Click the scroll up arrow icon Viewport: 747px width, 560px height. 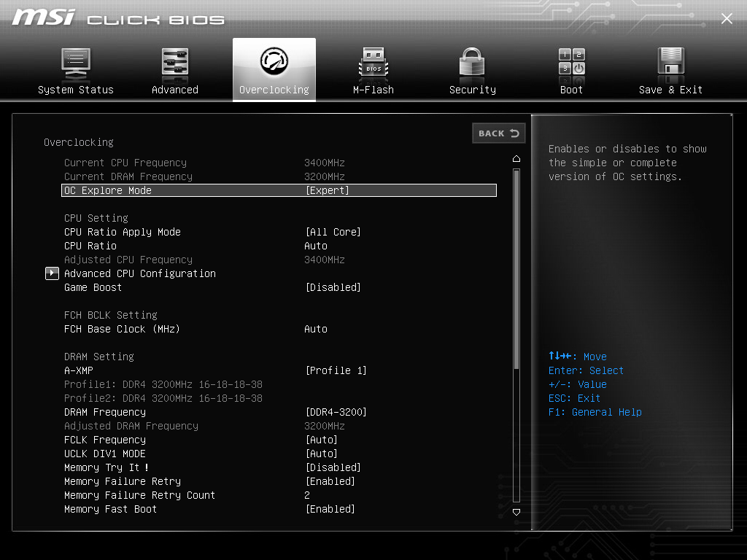[x=516, y=158]
